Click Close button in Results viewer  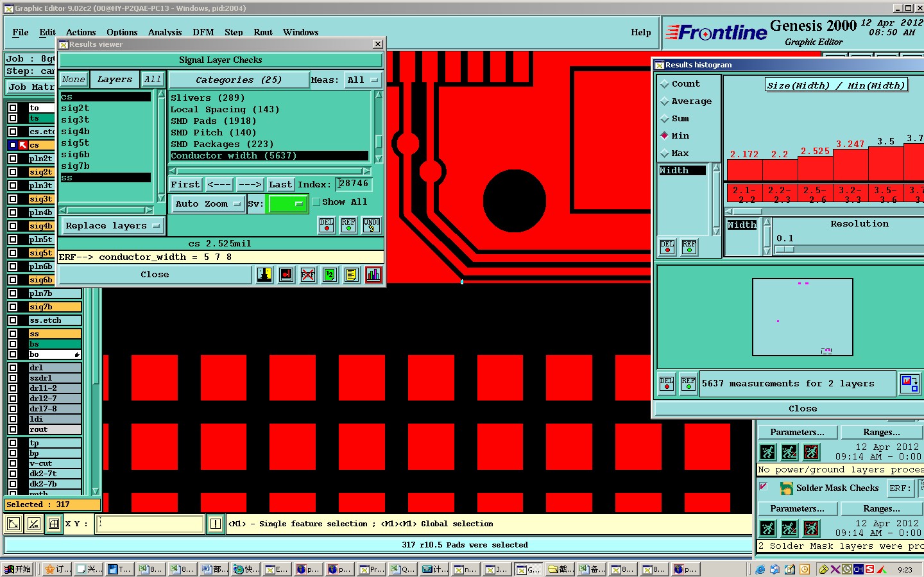click(155, 275)
